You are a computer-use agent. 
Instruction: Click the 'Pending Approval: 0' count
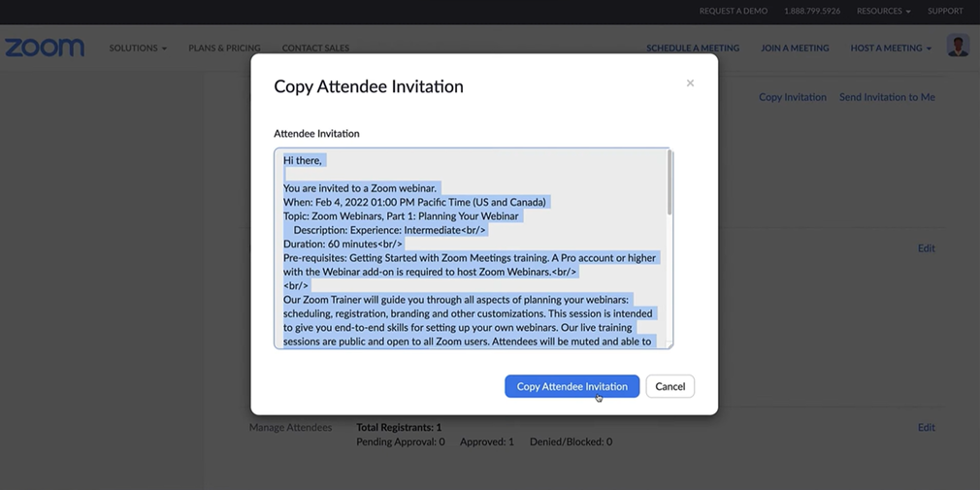(401, 441)
